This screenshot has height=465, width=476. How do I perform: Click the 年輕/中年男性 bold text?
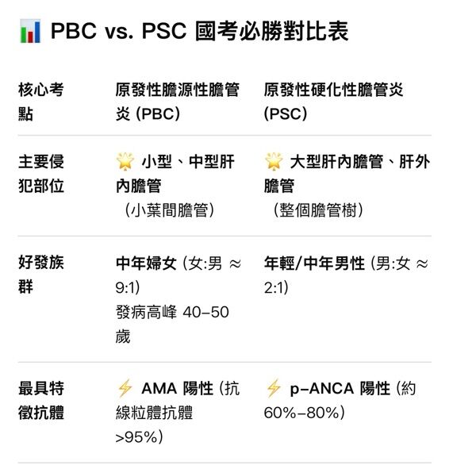pyautogui.click(x=314, y=263)
